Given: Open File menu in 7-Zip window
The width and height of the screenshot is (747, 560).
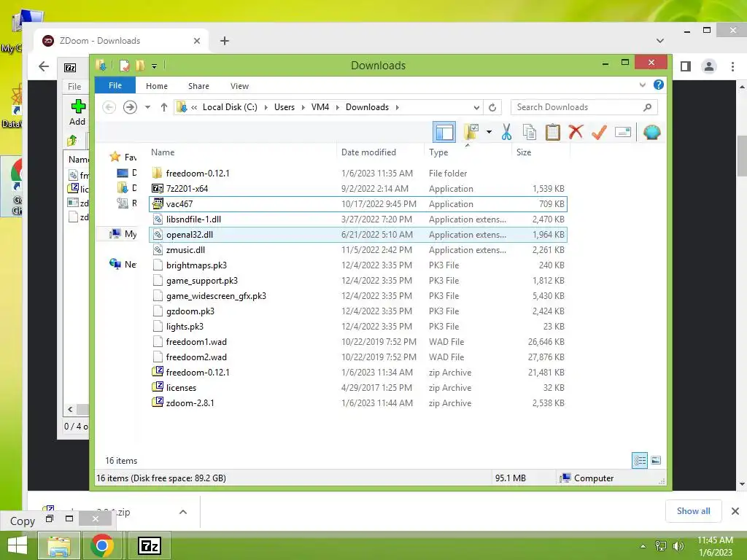Looking at the screenshot, I should [74, 87].
